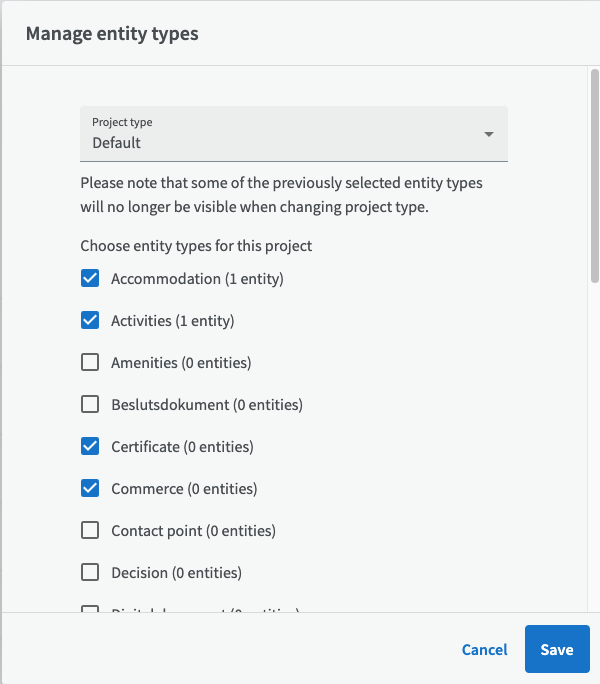Image resolution: width=600 pixels, height=684 pixels.
Task: Click 'Choose entity types for this project' text
Action: (x=196, y=246)
